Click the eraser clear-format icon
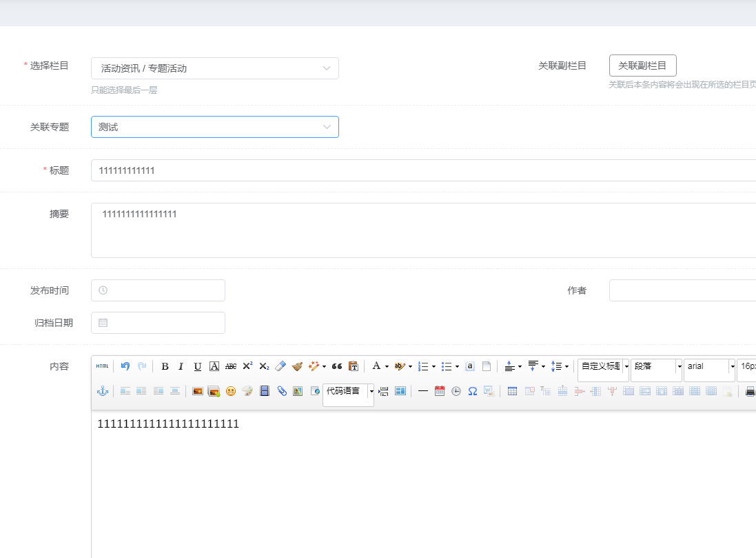 [x=280, y=366]
